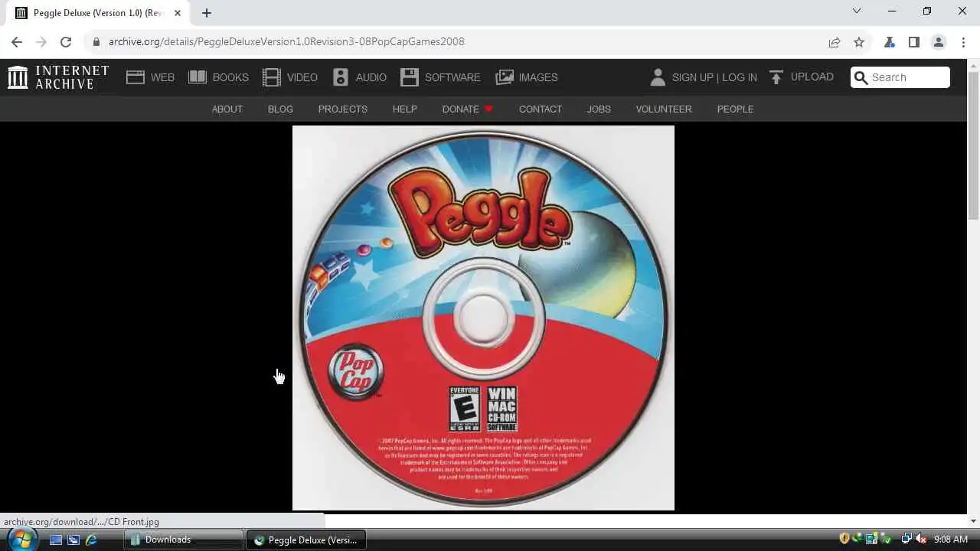Open the VOLUNTEER link
This screenshot has width=980, height=551.
pos(663,109)
